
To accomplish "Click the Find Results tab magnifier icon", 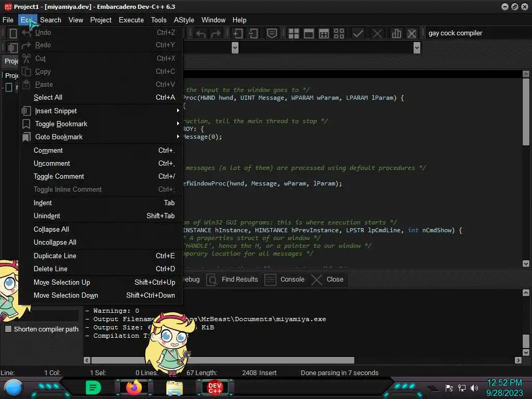I will pos(212,280).
